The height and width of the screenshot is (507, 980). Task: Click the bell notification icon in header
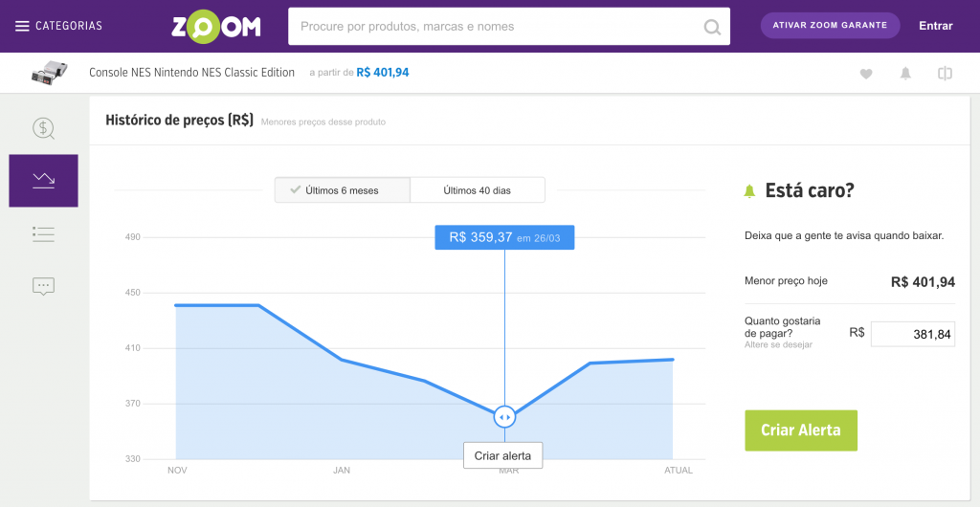(x=905, y=74)
